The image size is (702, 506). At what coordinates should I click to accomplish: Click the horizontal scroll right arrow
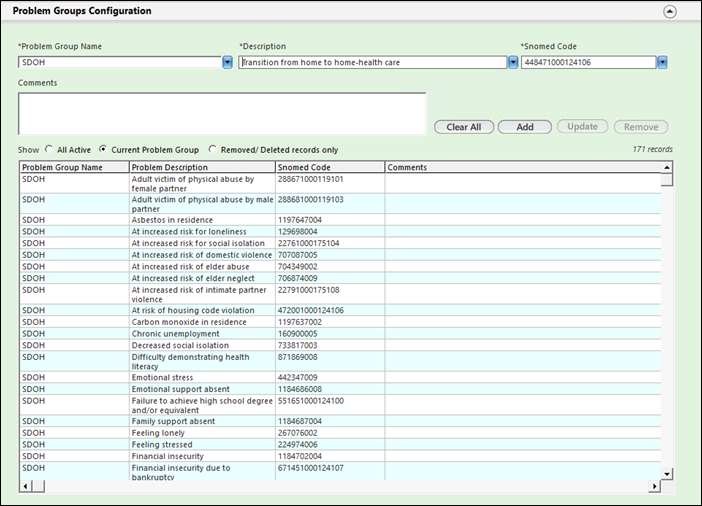(x=655, y=486)
